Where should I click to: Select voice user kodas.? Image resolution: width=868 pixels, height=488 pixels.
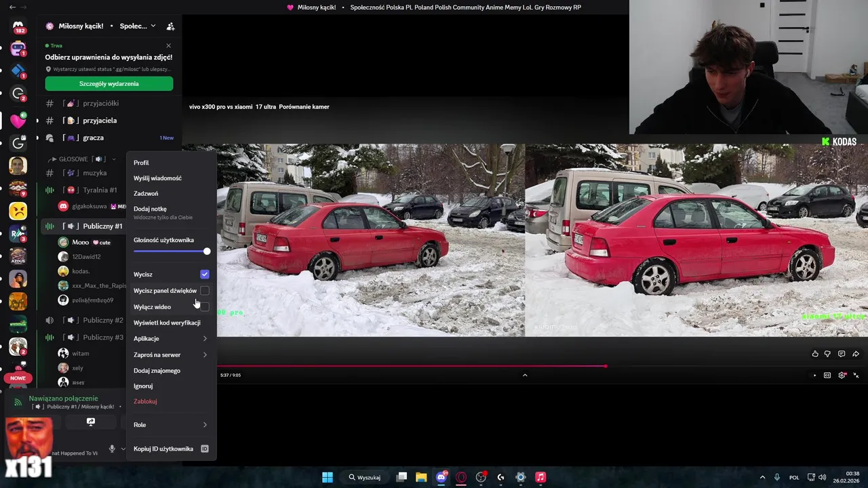[x=81, y=271]
